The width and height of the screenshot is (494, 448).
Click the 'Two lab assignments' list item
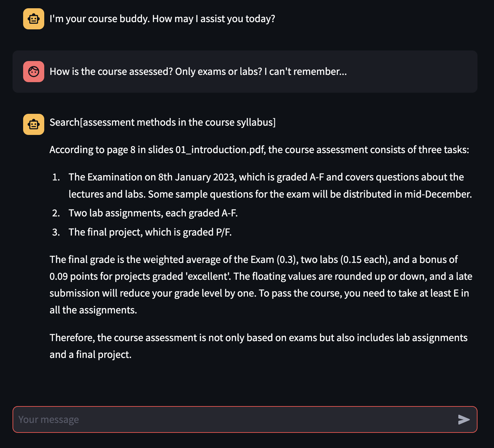coord(153,213)
